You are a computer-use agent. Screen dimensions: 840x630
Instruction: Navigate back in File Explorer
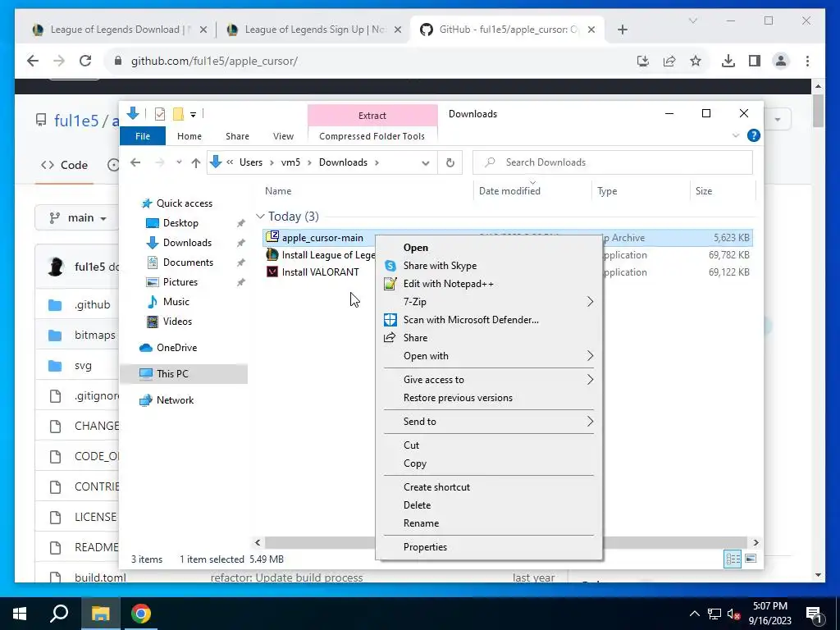pos(135,162)
